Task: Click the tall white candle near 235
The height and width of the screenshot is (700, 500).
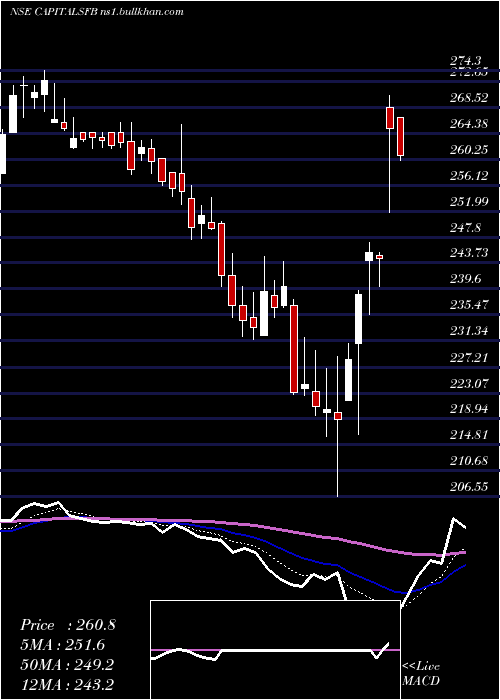Action: 358,319
